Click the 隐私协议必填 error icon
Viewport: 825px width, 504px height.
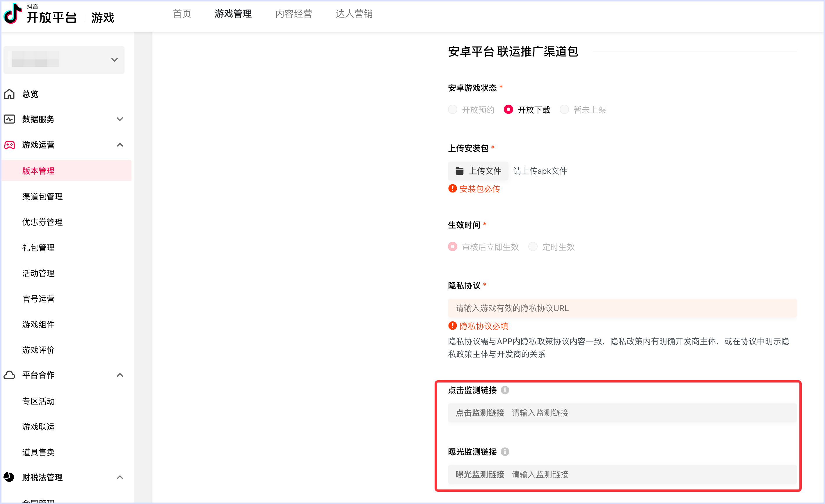pyautogui.click(x=452, y=326)
